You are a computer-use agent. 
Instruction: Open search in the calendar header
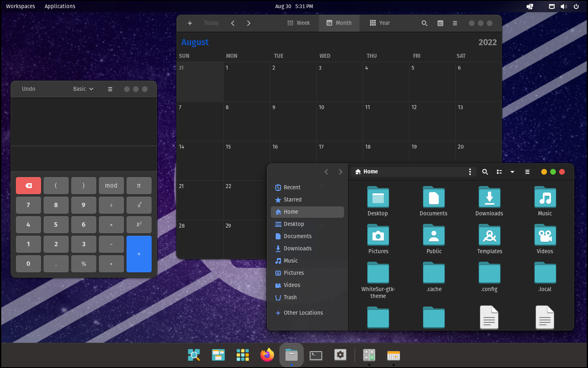[424, 23]
